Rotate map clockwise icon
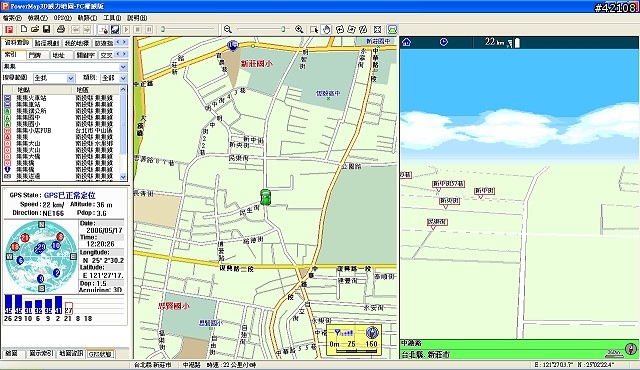This screenshot has width=640, height=370. 351,29
